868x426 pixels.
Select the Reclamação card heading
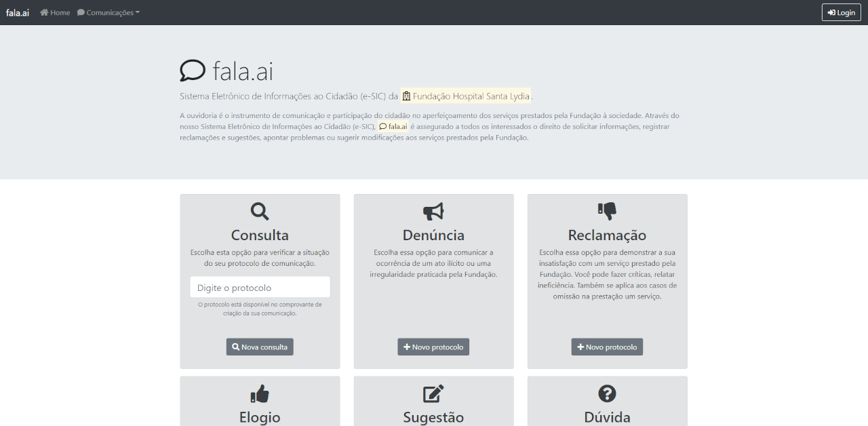tap(607, 235)
